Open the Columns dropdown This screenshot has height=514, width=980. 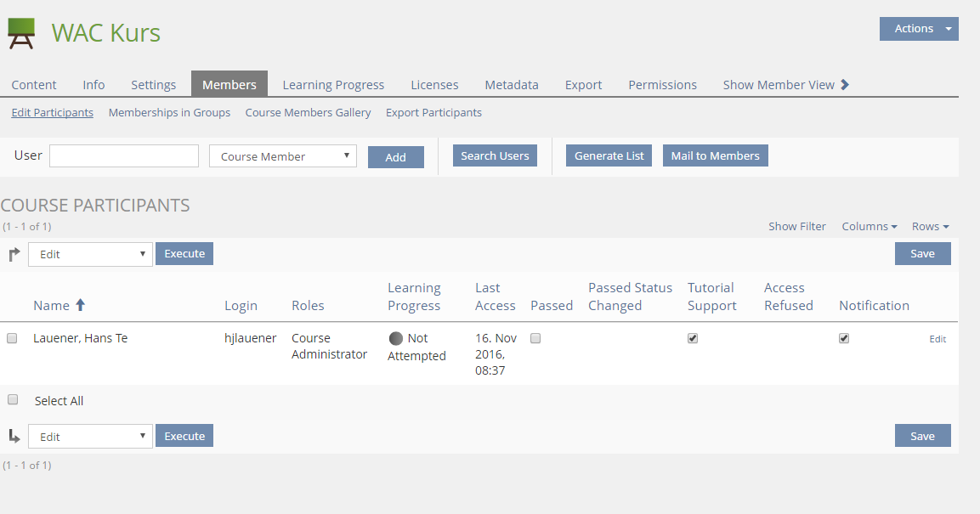pos(870,226)
